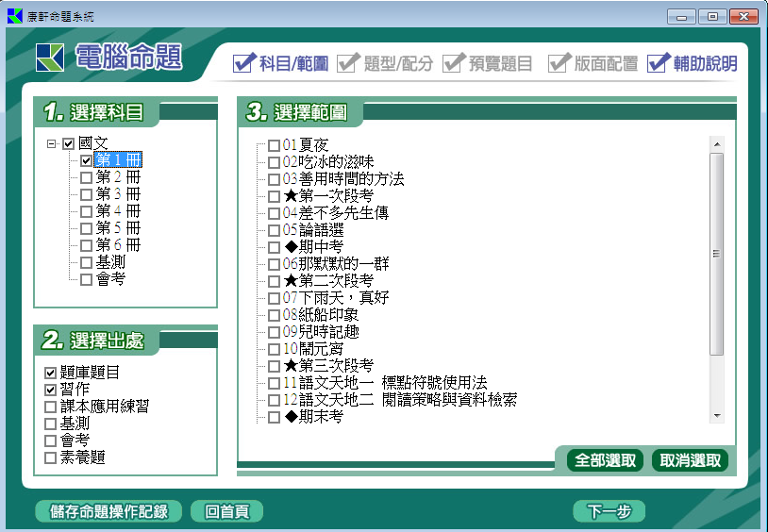Check the 第 5 冊 checkbox
This screenshot has width=768, height=532.
coord(86,228)
